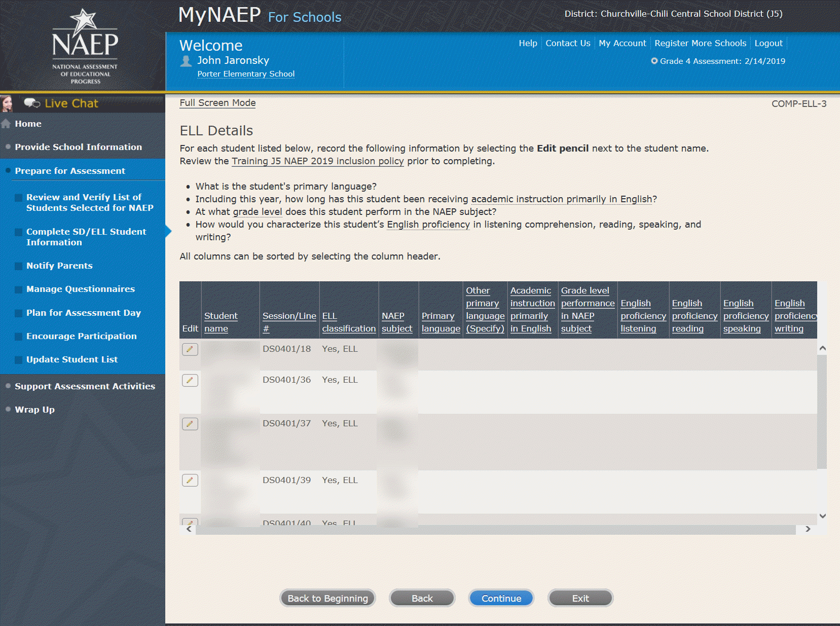Click the 'grade level' definition link
Viewport: 840px width, 626px height.
coord(258,212)
